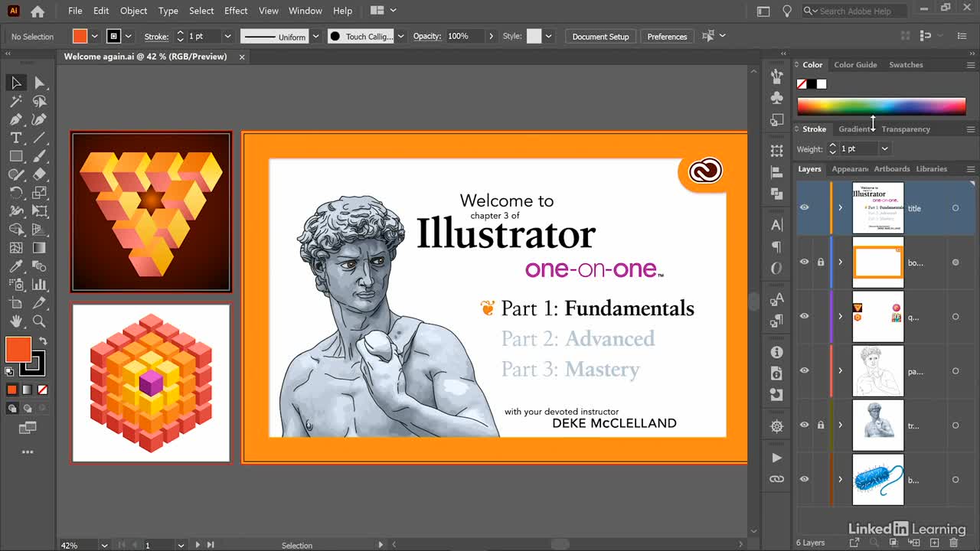
Task: Select the Magic Wand tool
Action: (x=16, y=101)
